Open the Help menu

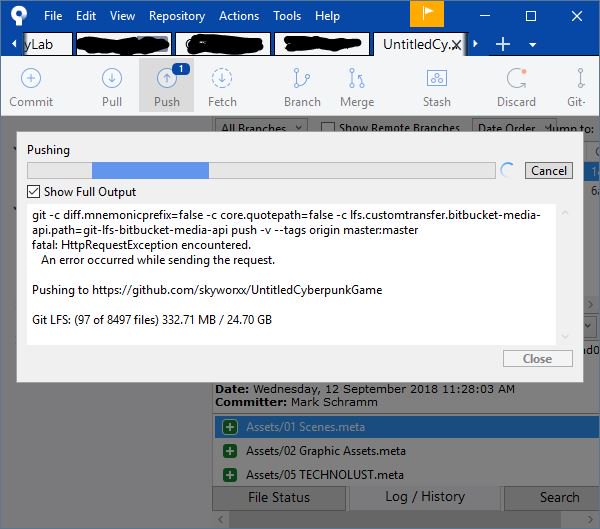pos(327,16)
